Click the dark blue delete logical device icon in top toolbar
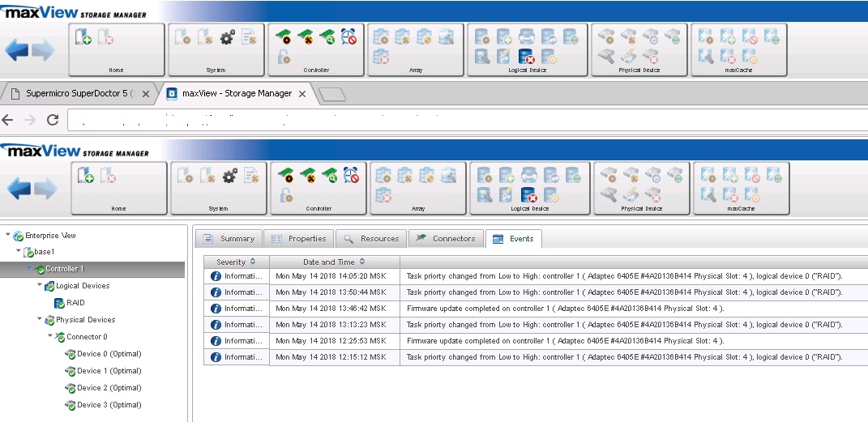Image resolution: width=868 pixels, height=422 pixels. (526, 57)
